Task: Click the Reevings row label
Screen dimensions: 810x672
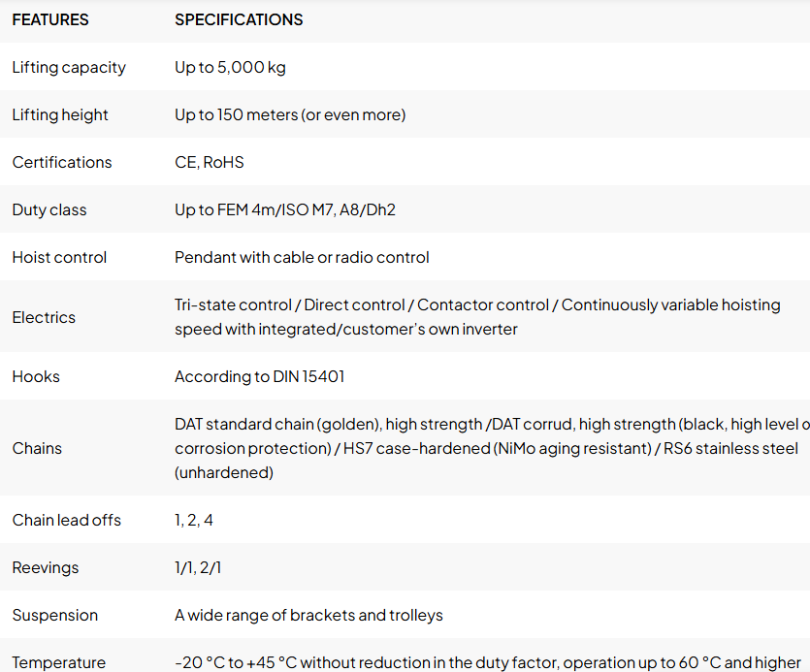Action: 46,567
